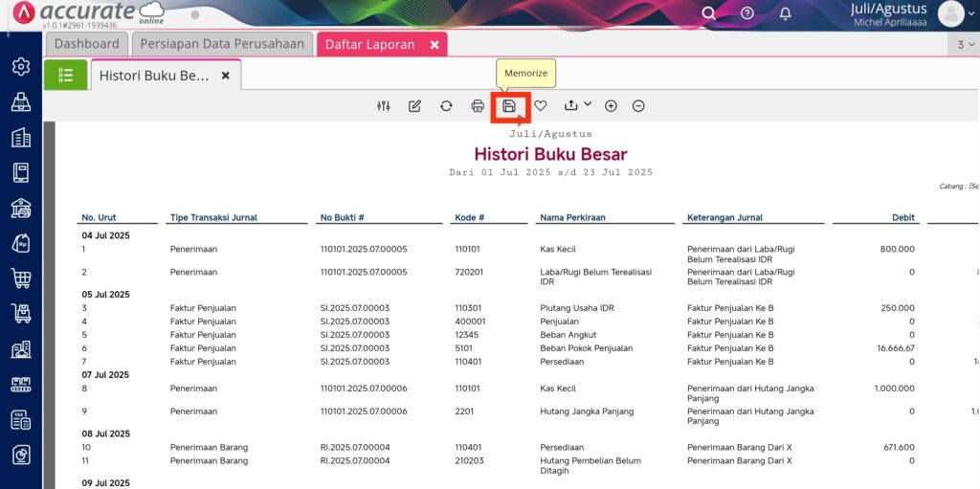
Task: Open the manufacturing conveyor sidebar module
Action: coord(21,385)
